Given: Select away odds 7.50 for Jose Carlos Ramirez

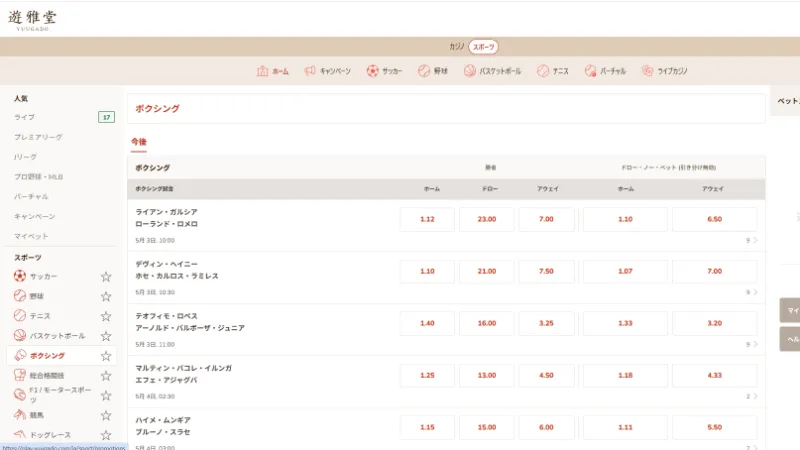Looking at the screenshot, I should pos(546,271).
